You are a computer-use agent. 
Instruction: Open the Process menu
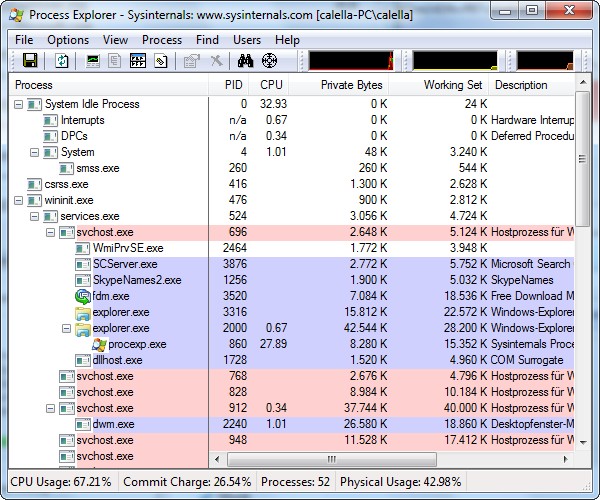[162, 40]
